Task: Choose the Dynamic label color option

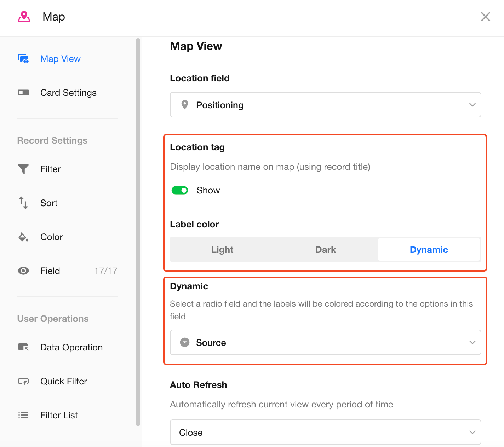Action: click(x=429, y=250)
